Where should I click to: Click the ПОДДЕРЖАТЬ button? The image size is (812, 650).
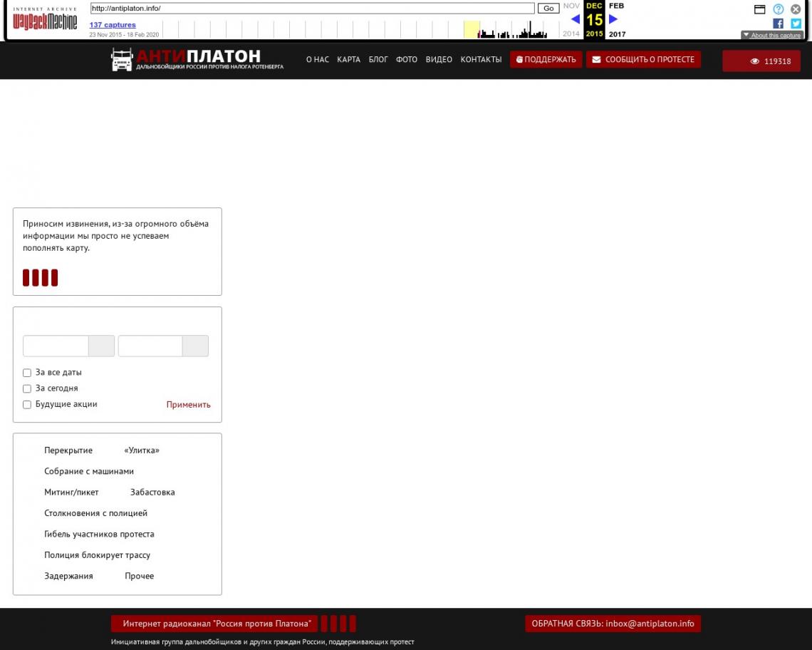[x=546, y=60]
